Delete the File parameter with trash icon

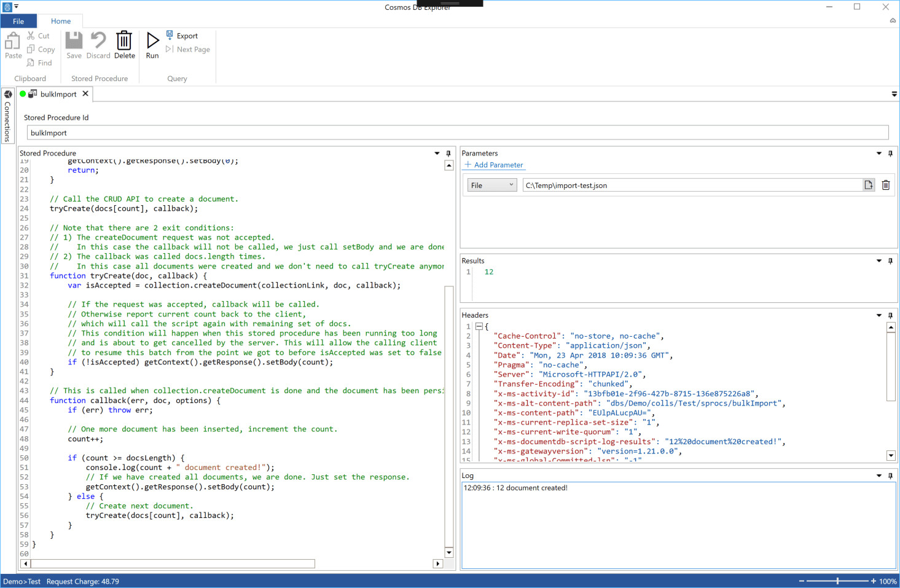click(886, 185)
